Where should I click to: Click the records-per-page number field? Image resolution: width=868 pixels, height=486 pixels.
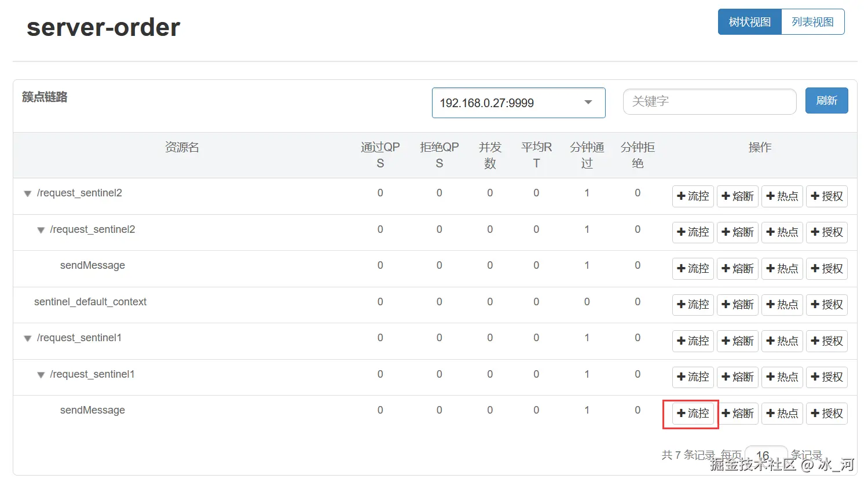pos(766,455)
